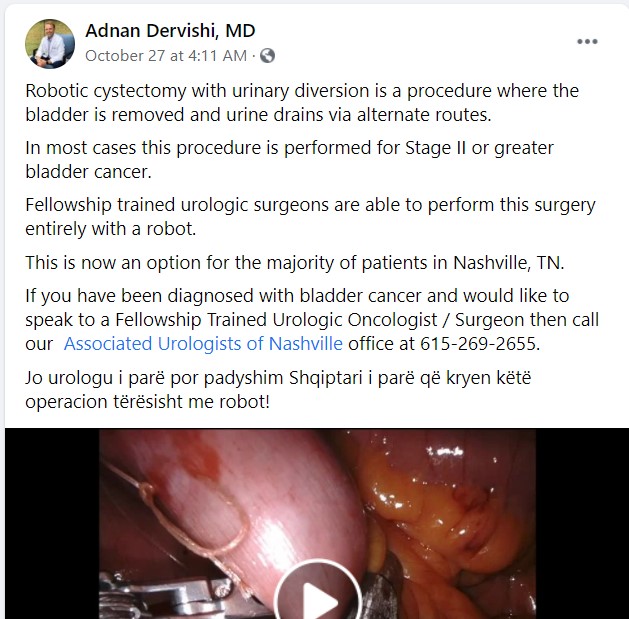Click the paragraph starting 'Robotic cystectomy with'
This screenshot has width=629, height=619.
pyautogui.click(x=302, y=103)
